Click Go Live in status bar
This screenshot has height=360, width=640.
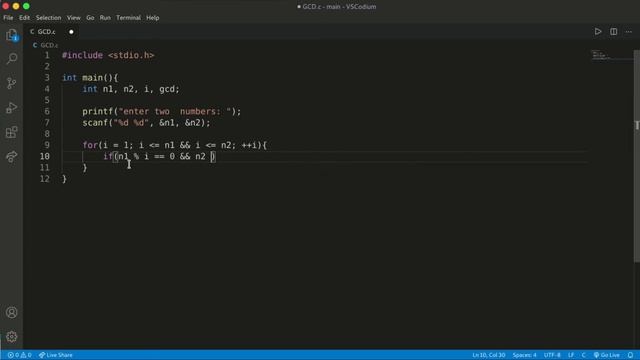pyautogui.click(x=607, y=355)
